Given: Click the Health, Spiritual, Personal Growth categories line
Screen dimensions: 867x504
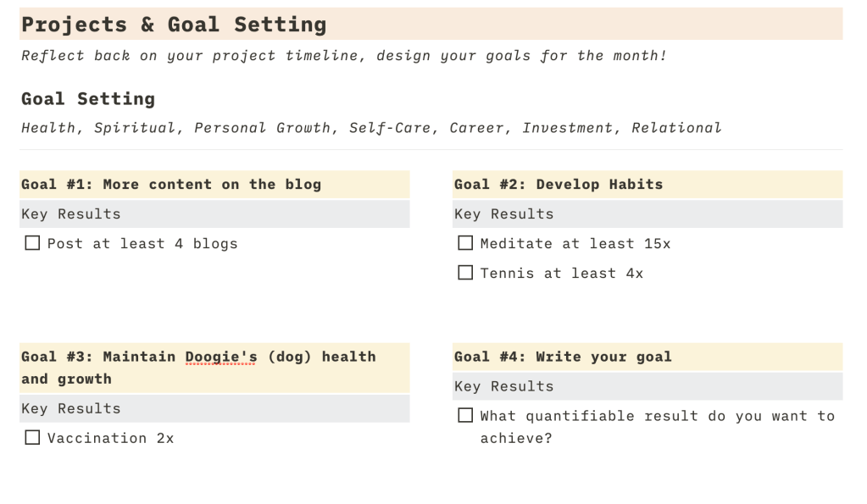Looking at the screenshot, I should (x=370, y=128).
